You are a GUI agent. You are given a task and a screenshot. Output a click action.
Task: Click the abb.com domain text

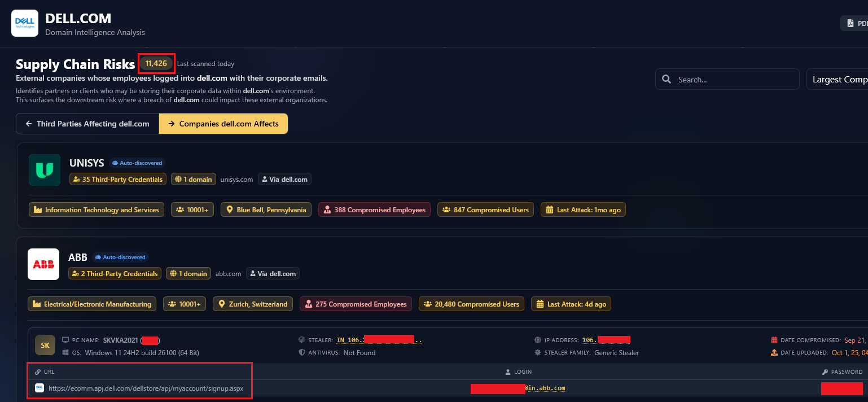pos(229,274)
